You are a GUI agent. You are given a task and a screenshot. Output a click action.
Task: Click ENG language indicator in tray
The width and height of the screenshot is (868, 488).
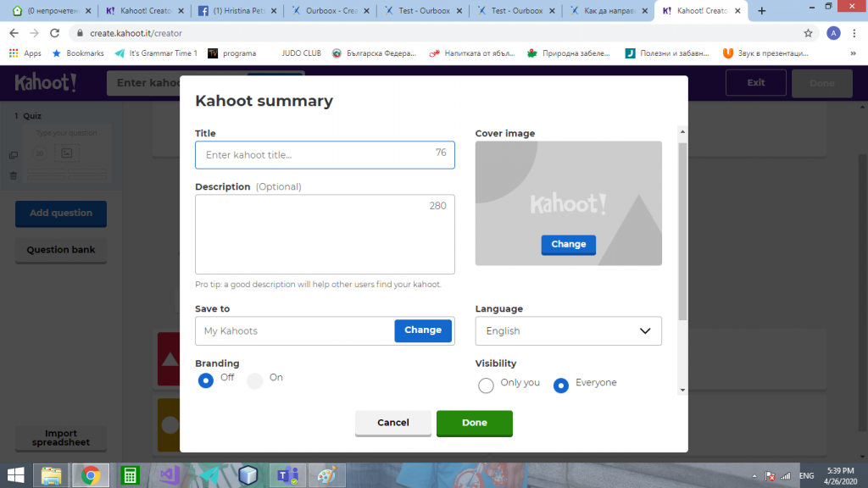click(x=807, y=476)
